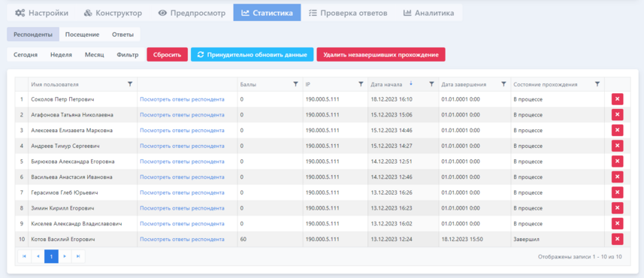Click the IP column filter icon
644x278 pixels.
coord(361,83)
